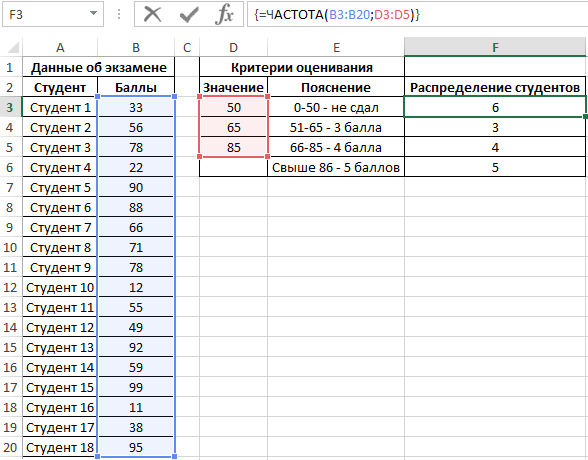Select column F header
The height and width of the screenshot is (460, 588).
tap(495, 47)
